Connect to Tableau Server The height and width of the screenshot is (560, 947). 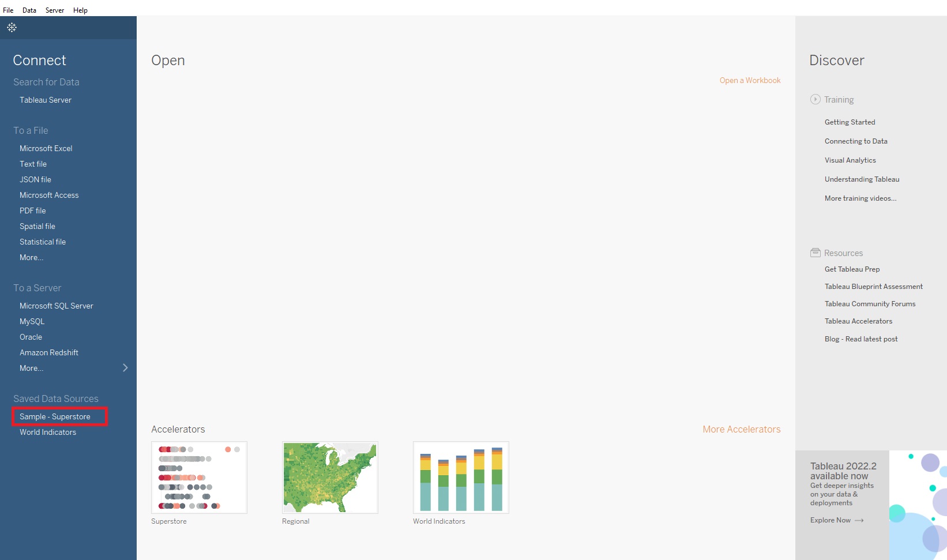tap(46, 100)
